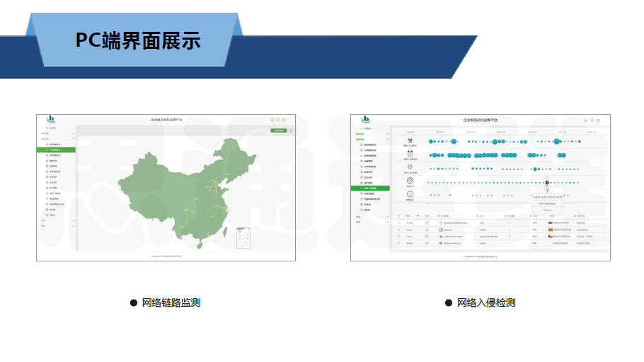Open the time column dropdown arrow in table
644x362 pixels.
coord(418,215)
